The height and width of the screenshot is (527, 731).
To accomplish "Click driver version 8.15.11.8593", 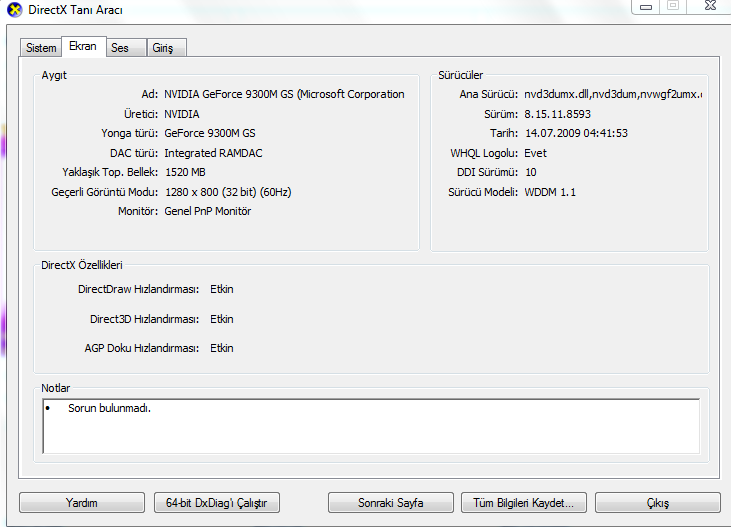I will 558,114.
